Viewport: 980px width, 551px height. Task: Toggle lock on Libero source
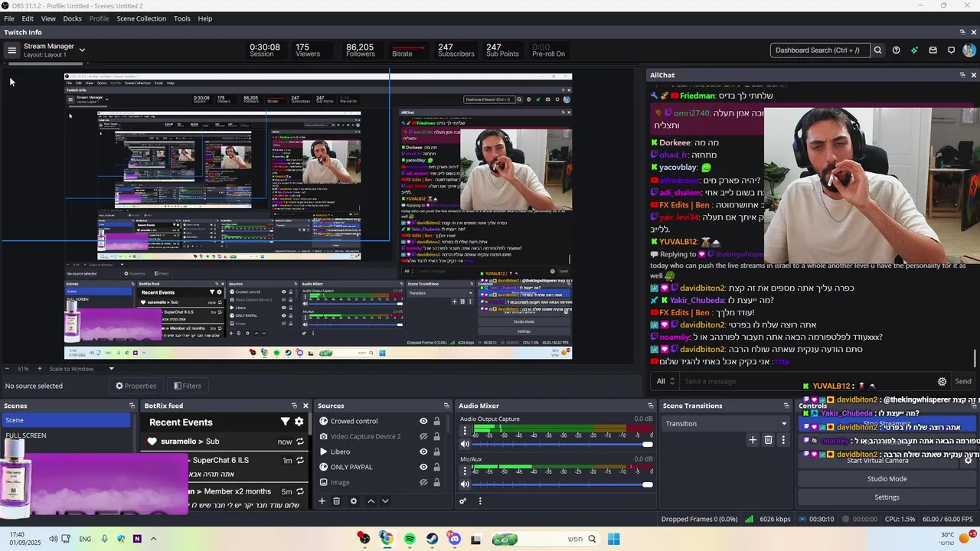coord(437,452)
